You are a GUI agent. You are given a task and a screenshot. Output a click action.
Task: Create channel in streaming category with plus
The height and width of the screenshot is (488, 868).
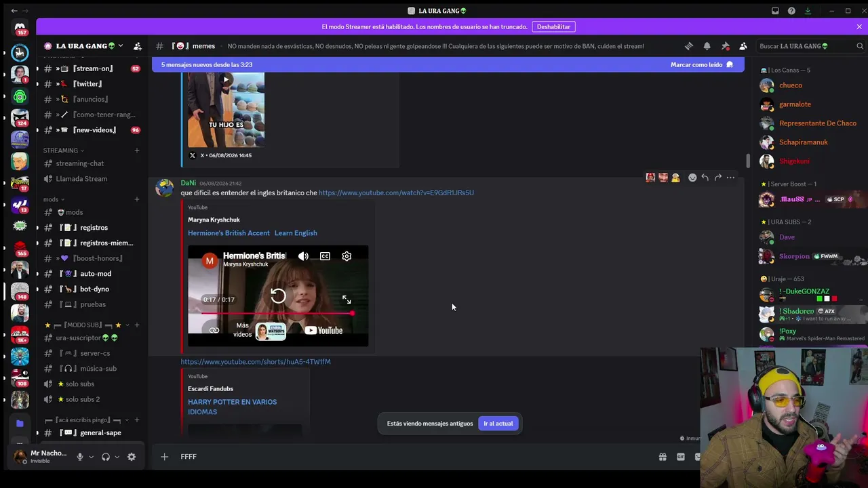137,150
